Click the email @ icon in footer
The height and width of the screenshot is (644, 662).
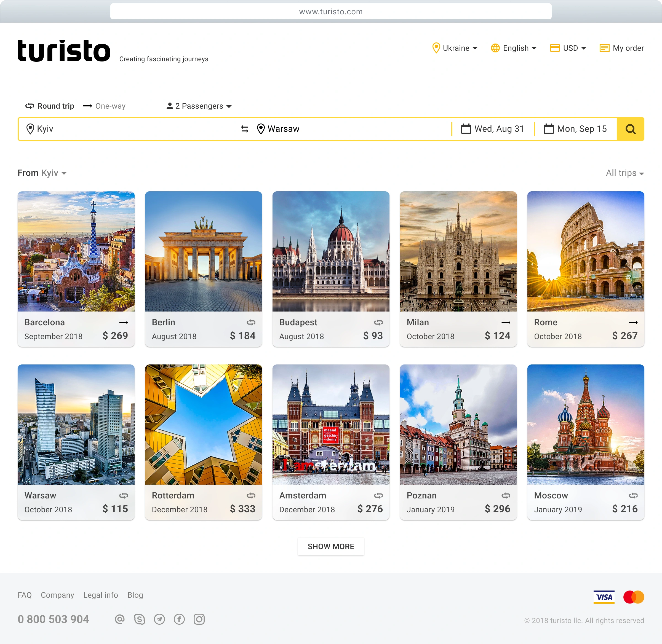pos(119,619)
